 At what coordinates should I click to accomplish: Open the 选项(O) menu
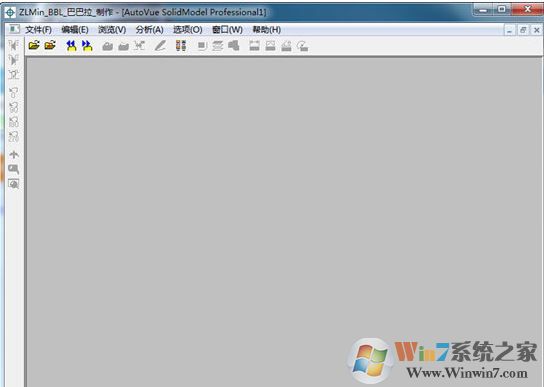(188, 30)
